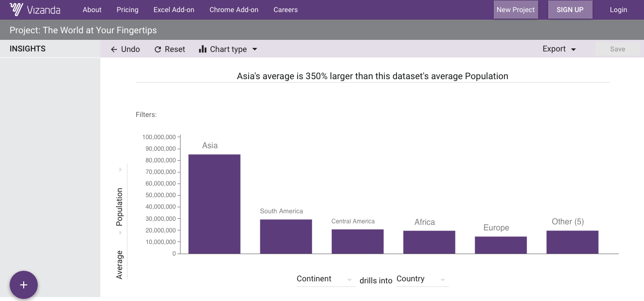Viewport: 644px width, 301px height.
Task: Open the Chart type dropdown arrow
Action: 255,49
